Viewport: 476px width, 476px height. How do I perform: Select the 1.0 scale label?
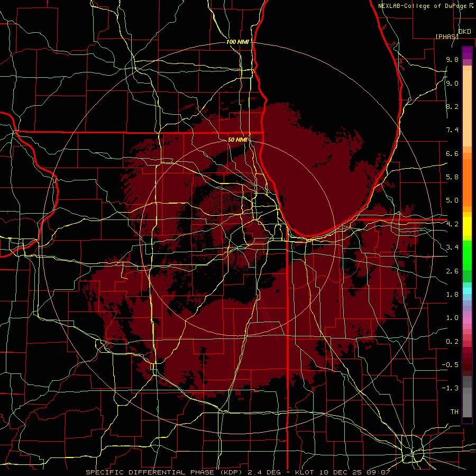452,318
